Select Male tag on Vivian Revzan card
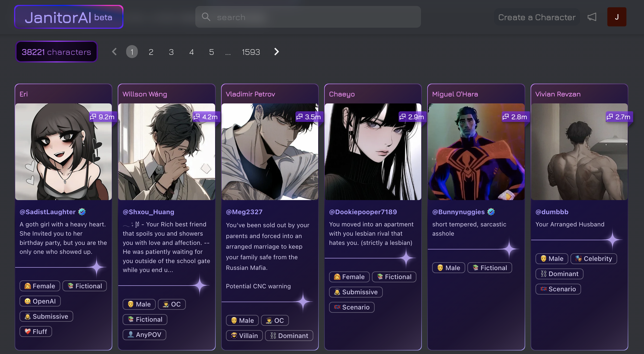644x354 pixels. 552,258
